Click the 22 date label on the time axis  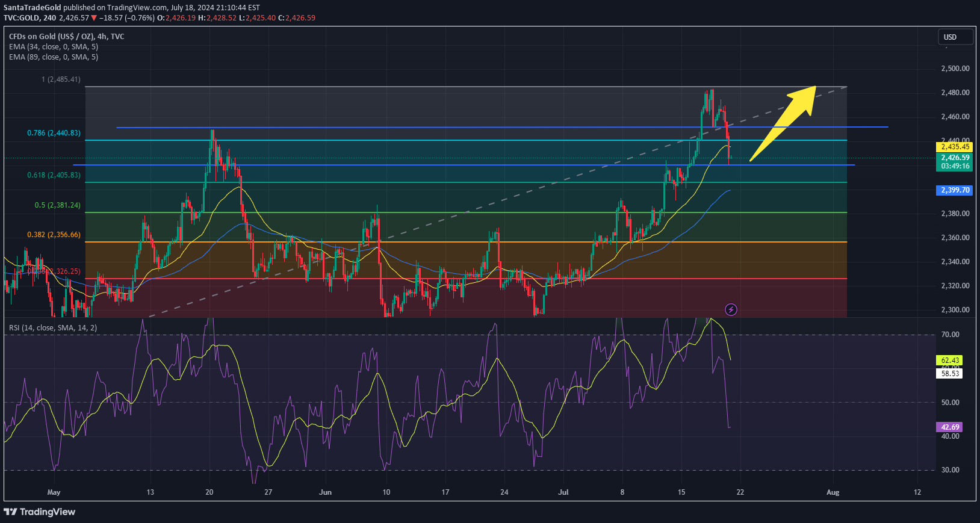pos(740,492)
